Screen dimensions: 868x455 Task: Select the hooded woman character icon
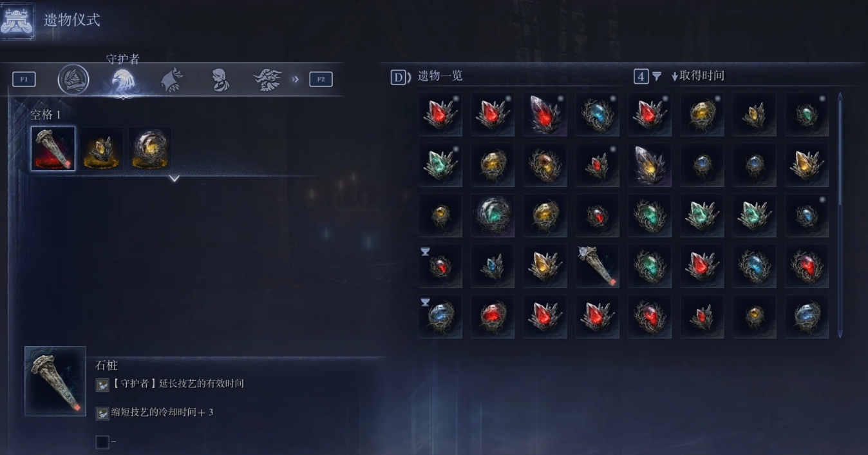tap(220, 80)
